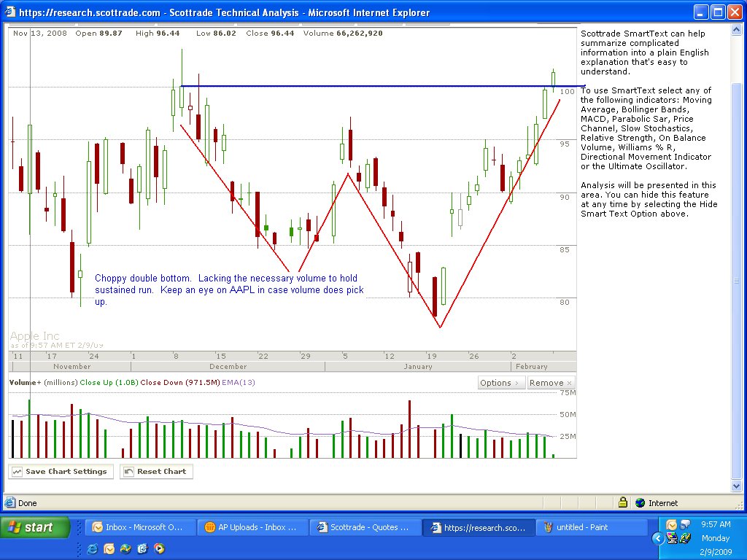Image resolution: width=747 pixels, height=560 pixels.
Task: Open the Options dropdown for Volume
Action: click(501, 383)
